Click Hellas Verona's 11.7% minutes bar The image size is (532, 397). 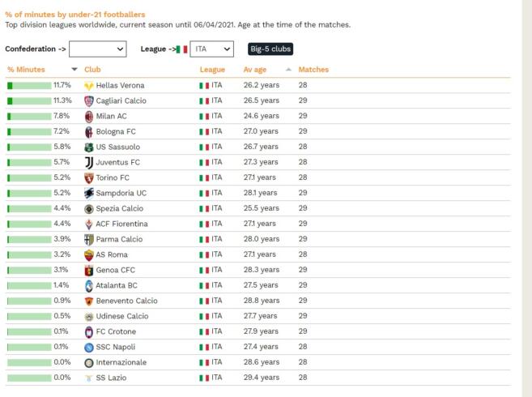point(29,85)
